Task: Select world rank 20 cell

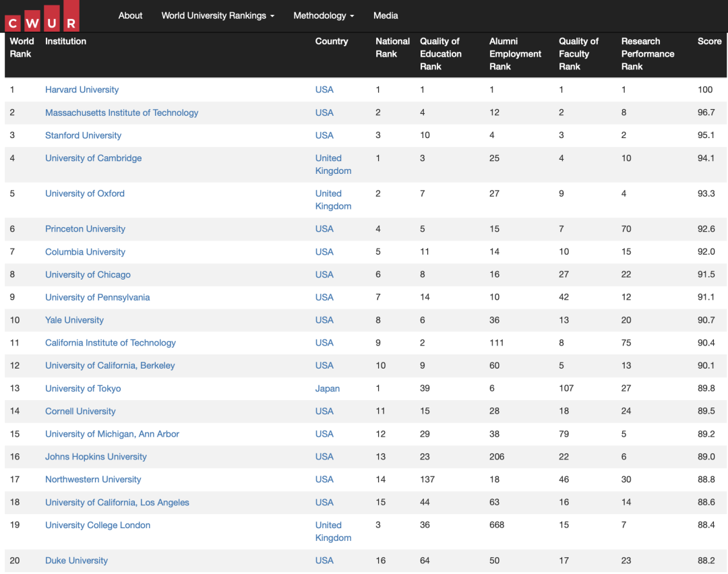Action: pyautogui.click(x=15, y=561)
